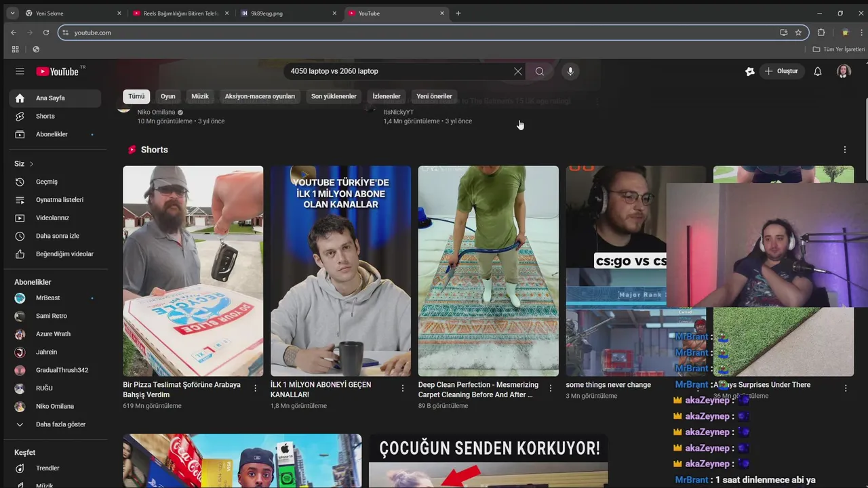
Task: Select the Aksiyon-macera oyunları chip
Action: coord(260,96)
